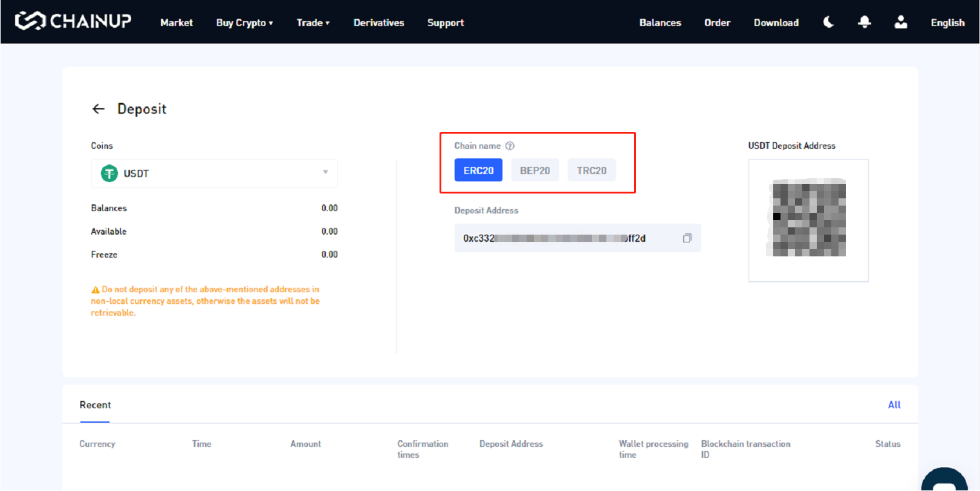This screenshot has width=980, height=491.
Task: View All recent deposits
Action: point(894,405)
